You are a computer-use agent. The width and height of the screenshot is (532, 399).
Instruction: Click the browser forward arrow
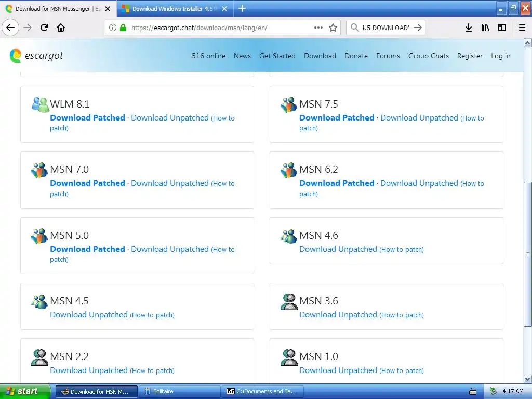(28, 28)
